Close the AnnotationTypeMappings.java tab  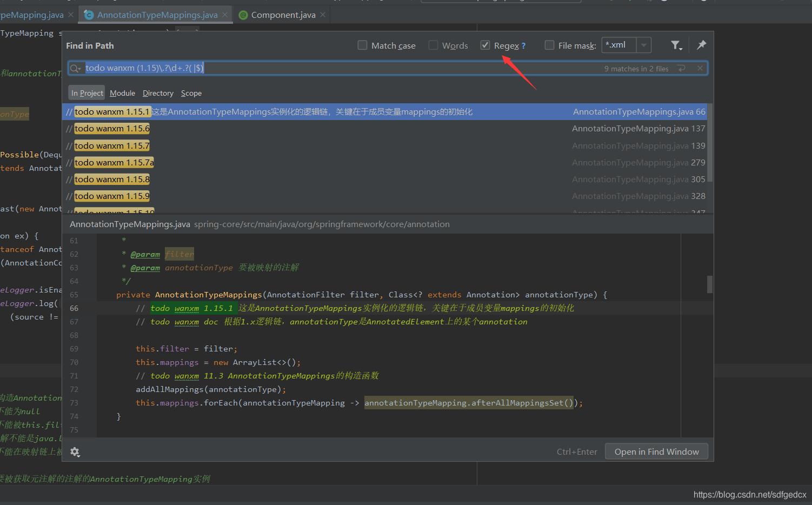(x=225, y=15)
